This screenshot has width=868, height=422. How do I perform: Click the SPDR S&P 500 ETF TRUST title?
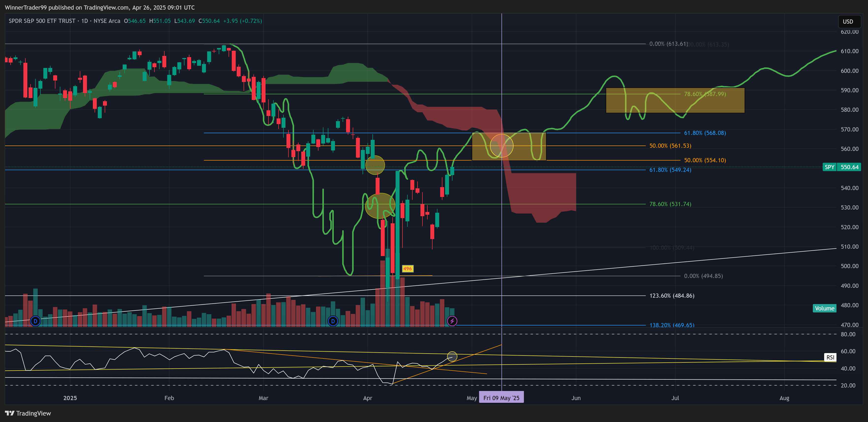[42, 21]
